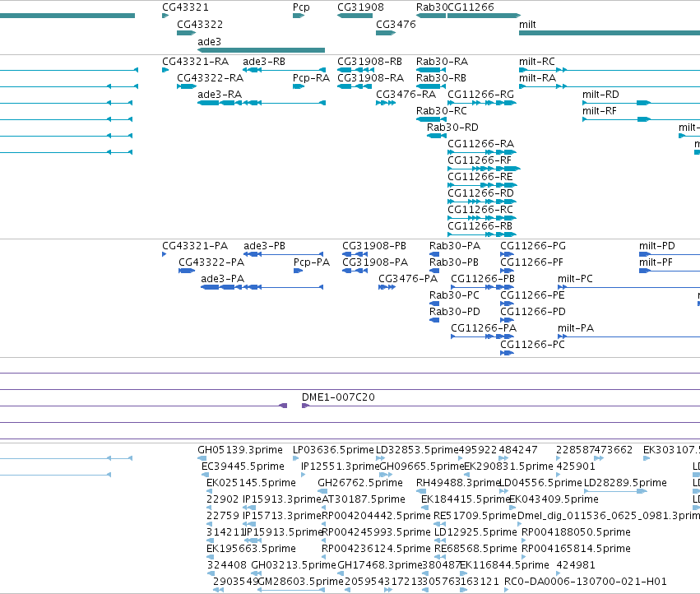The image size is (700, 594).
Task: Click the "CG3476-PA" protein label
Action: [408, 279]
